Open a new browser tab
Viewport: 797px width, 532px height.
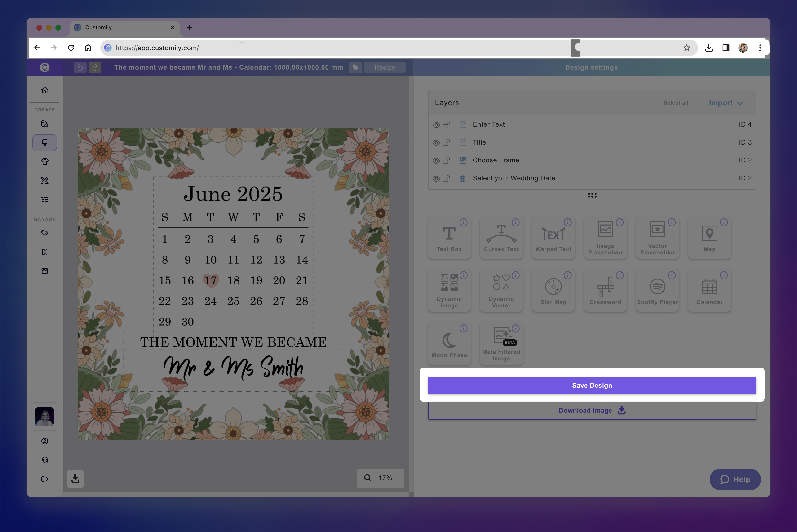click(x=189, y=27)
